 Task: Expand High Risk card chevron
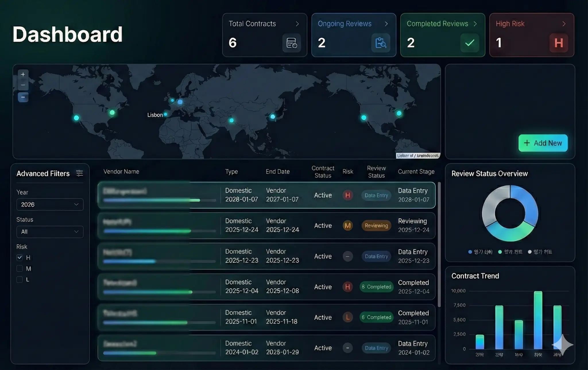(564, 24)
